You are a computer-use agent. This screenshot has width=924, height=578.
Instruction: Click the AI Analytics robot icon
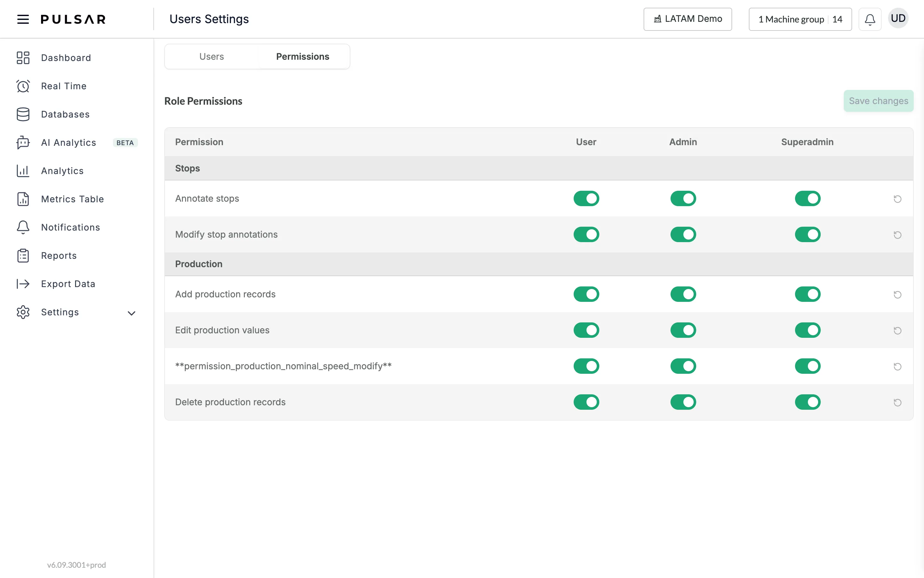[x=23, y=143]
